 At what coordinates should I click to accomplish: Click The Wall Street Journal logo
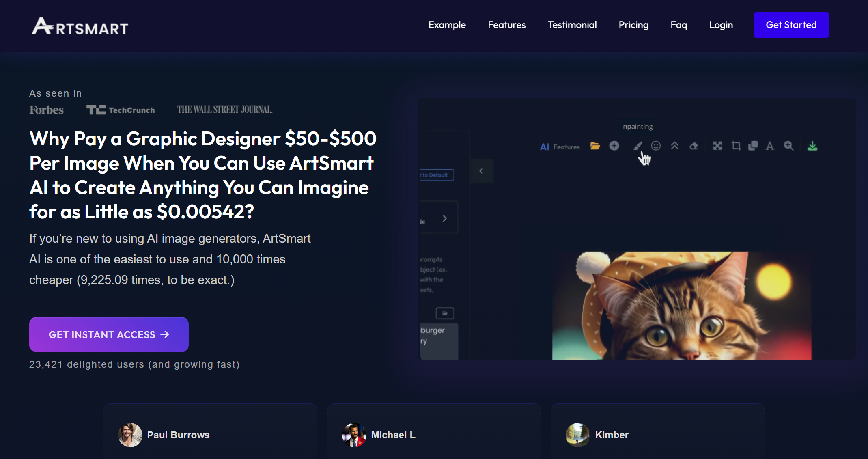[225, 110]
